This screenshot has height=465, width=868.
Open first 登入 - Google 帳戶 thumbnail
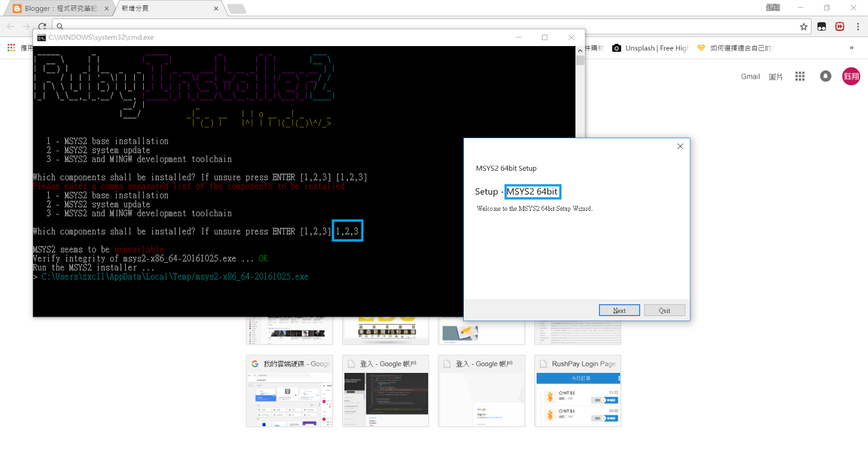point(386,391)
